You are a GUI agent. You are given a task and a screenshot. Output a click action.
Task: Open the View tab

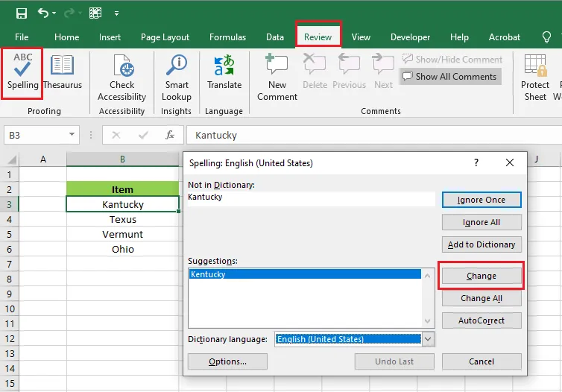[x=361, y=37]
